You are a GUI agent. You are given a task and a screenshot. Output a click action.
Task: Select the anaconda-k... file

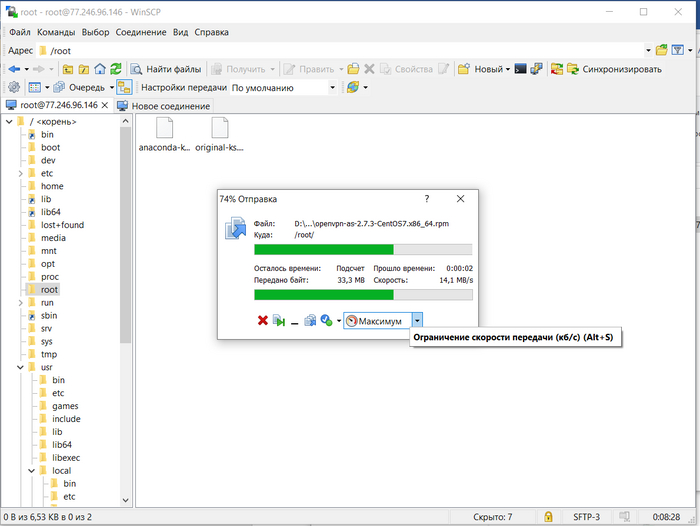164,134
